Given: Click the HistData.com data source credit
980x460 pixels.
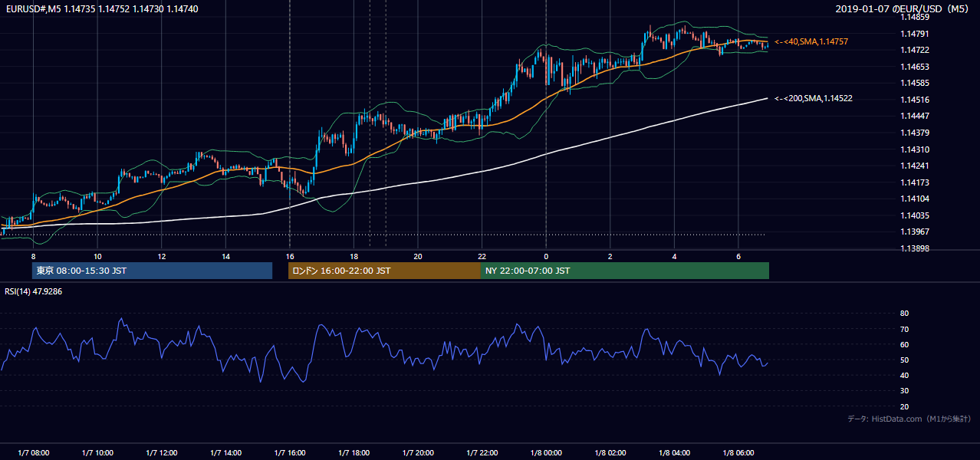Looking at the screenshot, I should 909,419.
